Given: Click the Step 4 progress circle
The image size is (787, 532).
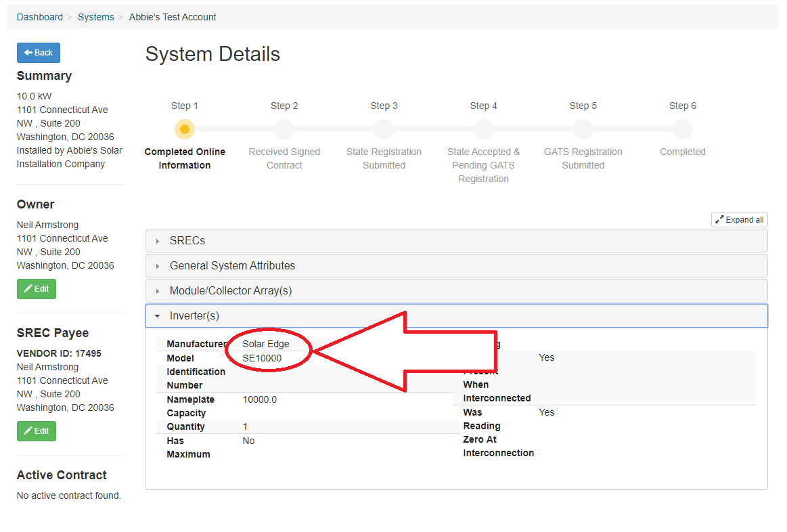Looking at the screenshot, I should [484, 129].
